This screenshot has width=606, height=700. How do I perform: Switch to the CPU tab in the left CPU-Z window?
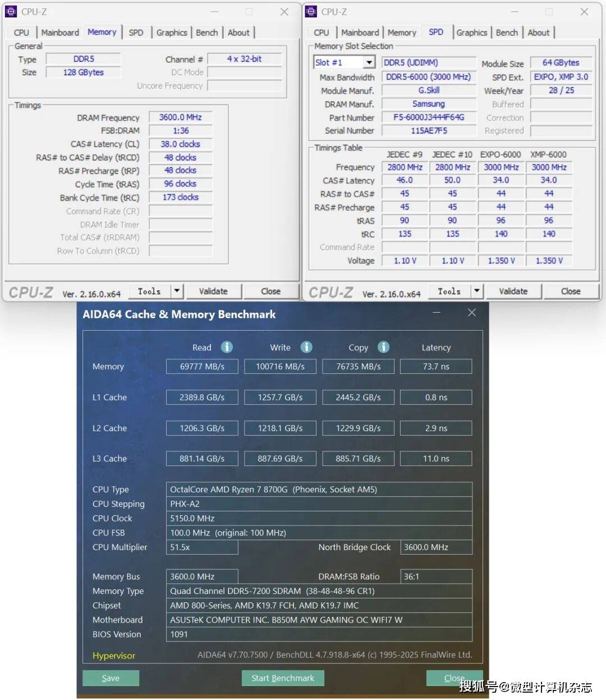[21, 33]
